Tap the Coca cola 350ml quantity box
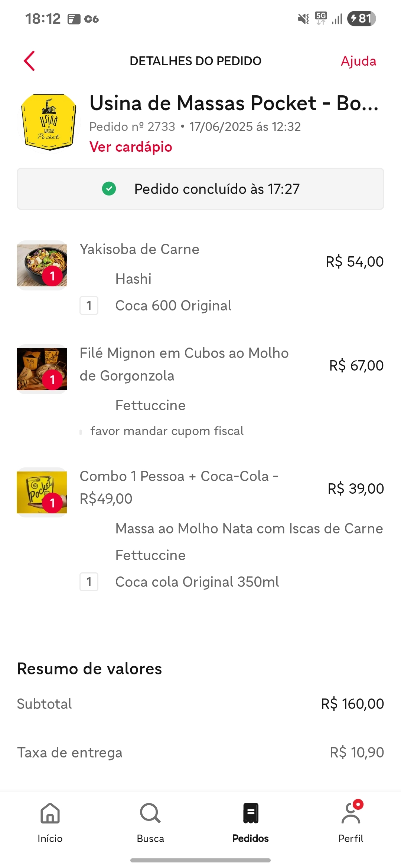This screenshot has height=868, width=401. point(89,582)
